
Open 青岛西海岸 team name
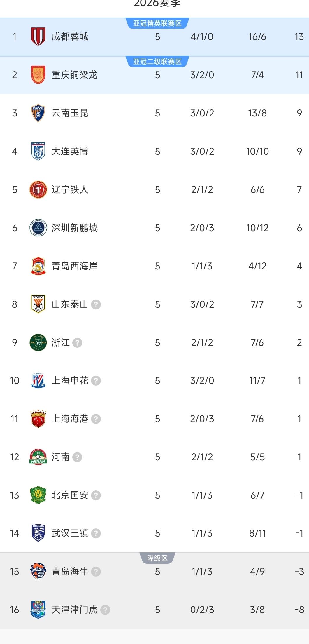tap(75, 266)
